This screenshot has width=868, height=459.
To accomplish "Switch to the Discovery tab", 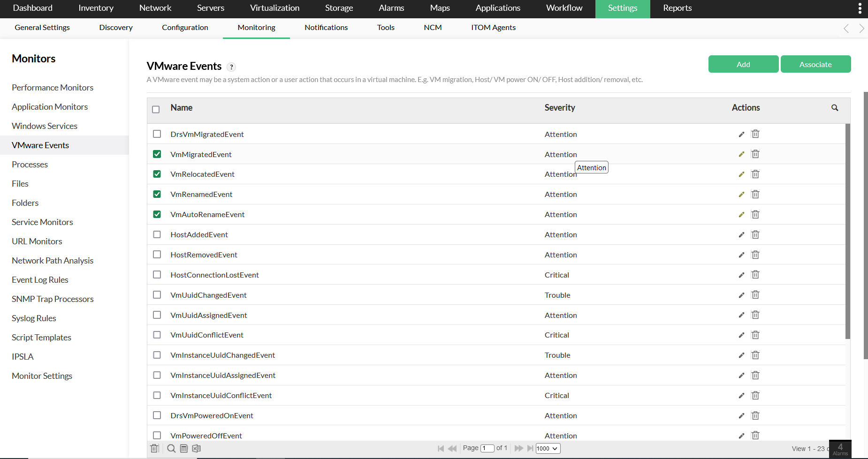I will click(x=116, y=28).
